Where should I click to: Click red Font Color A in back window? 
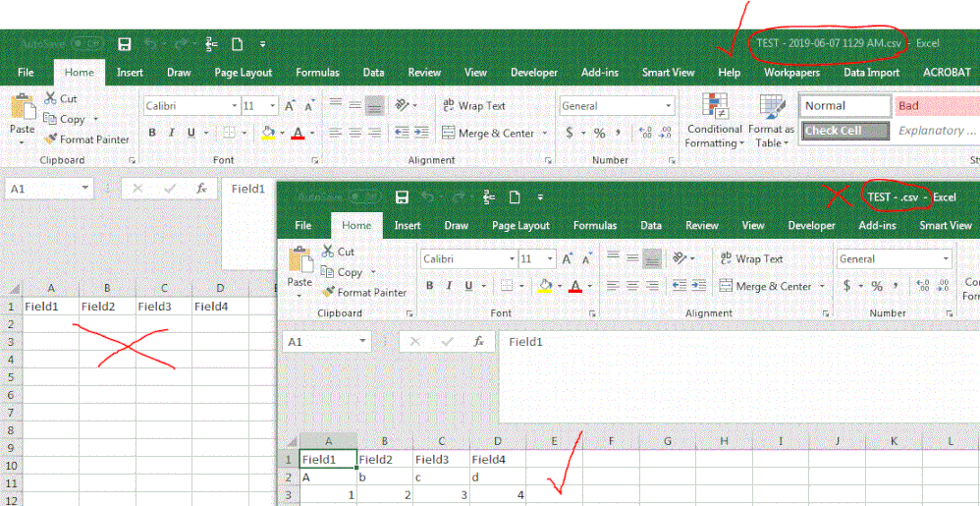pyautogui.click(x=298, y=133)
